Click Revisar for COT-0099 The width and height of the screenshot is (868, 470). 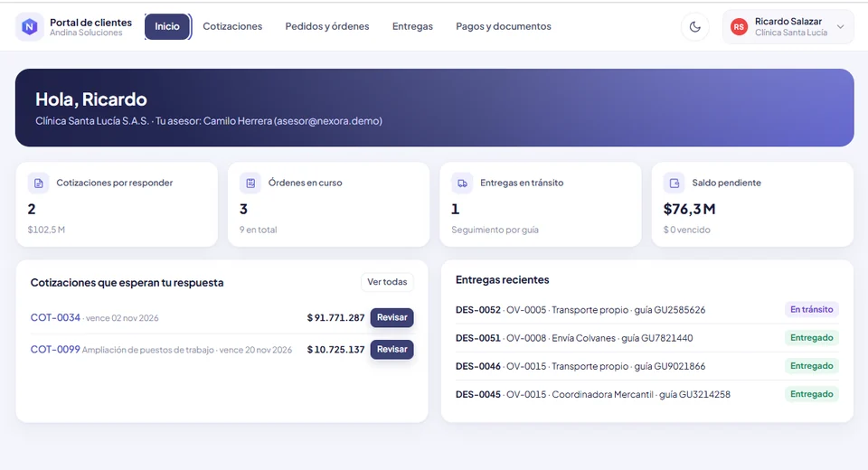click(392, 349)
